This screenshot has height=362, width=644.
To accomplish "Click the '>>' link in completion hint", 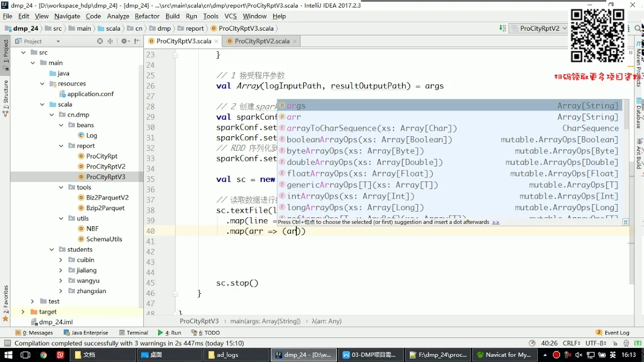I will (496, 222).
